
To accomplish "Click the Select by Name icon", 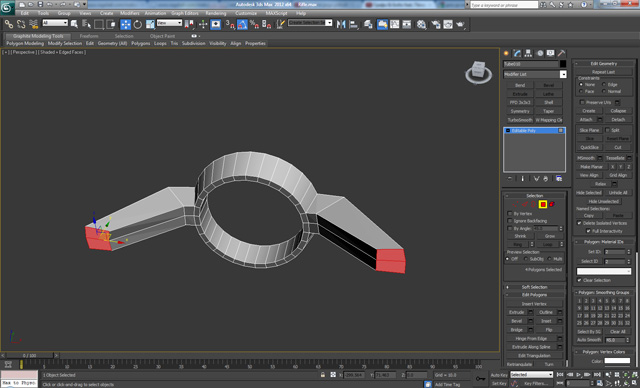I will point(86,24).
